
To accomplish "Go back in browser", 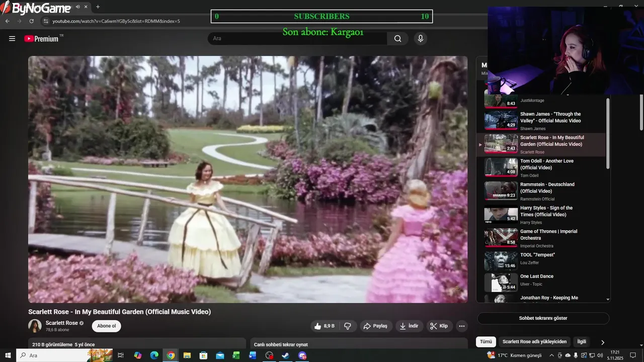I will click(x=7, y=21).
